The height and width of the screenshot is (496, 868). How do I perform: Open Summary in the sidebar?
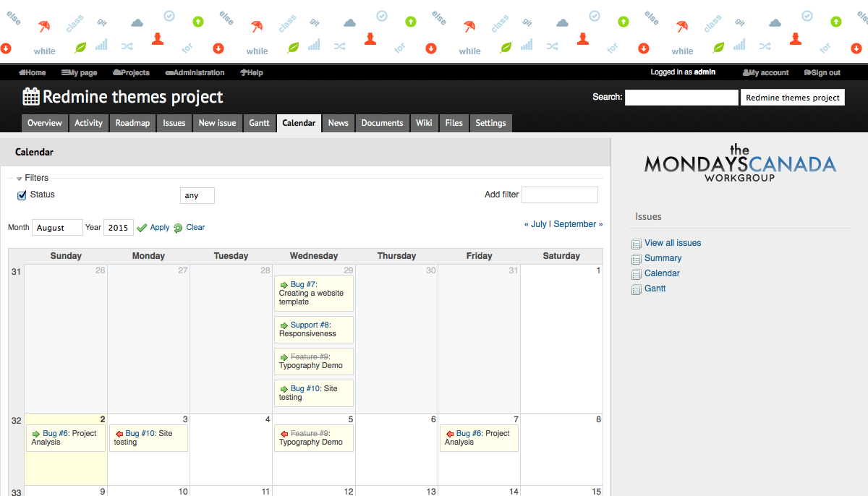[x=663, y=258]
